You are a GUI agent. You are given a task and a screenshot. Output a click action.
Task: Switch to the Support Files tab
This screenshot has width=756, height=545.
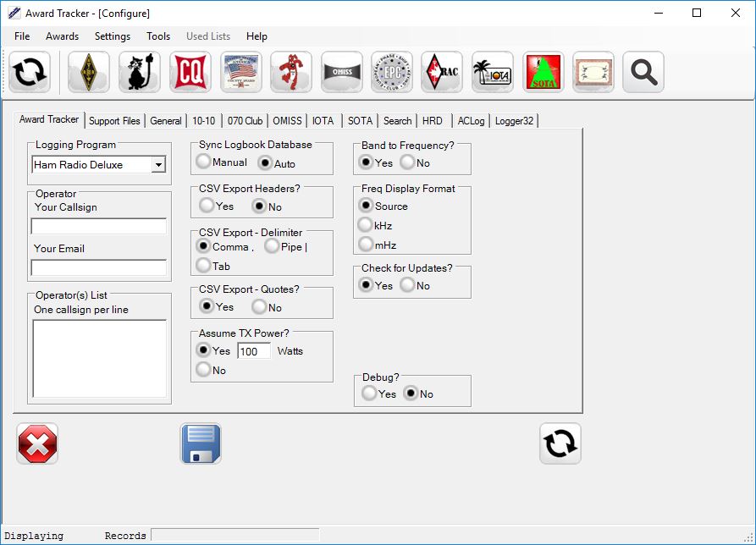114,120
